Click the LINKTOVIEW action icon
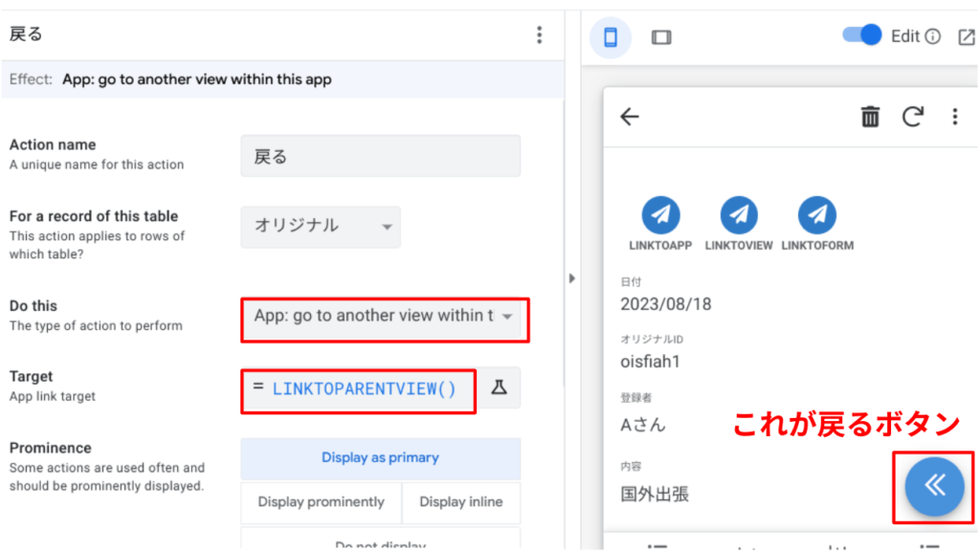This screenshot has height=551, width=980. pyautogui.click(x=739, y=215)
